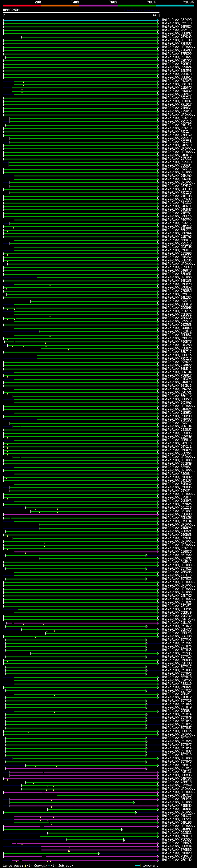Viewport: 197px width, 868px height.
Task: Select the UniRef100_C4Q1E7 label
Action: (177, 125)
